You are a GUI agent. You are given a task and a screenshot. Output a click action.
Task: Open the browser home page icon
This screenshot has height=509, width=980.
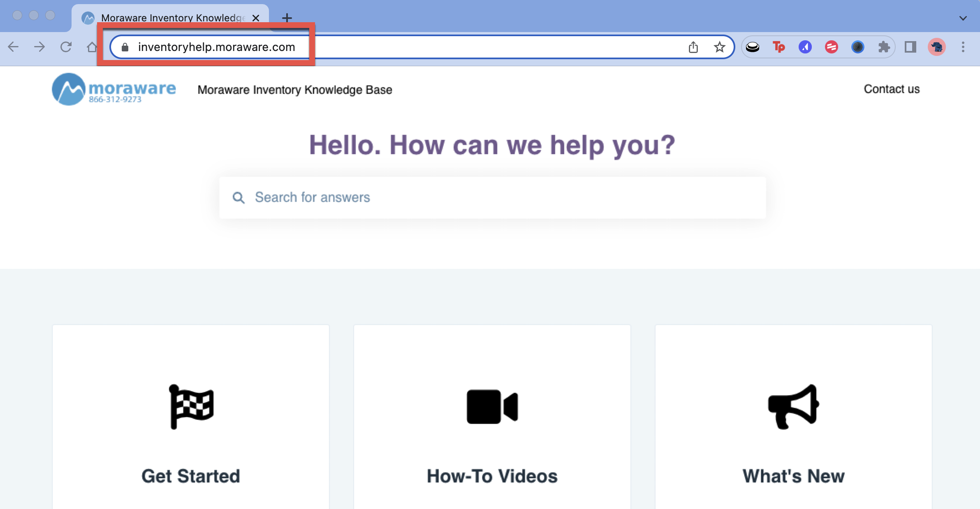pos(92,47)
